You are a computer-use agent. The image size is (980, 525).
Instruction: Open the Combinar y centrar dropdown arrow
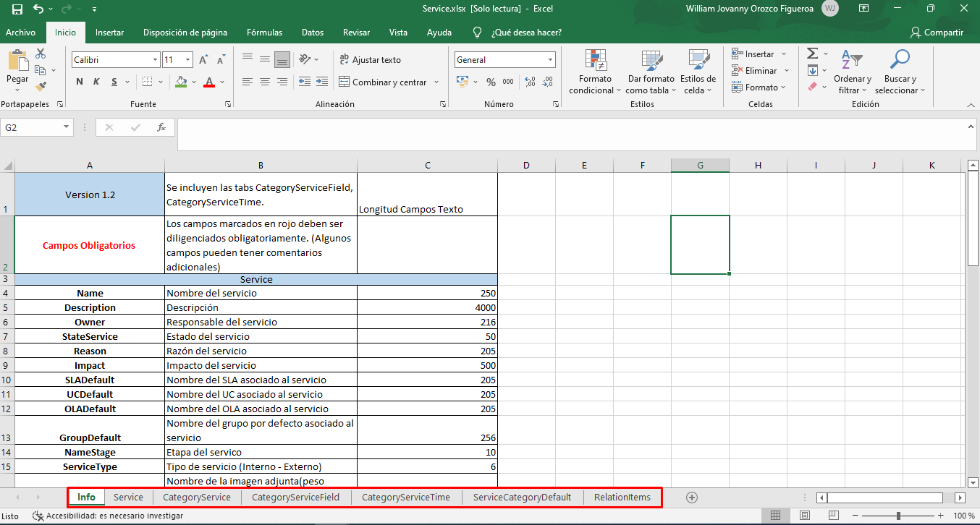pyautogui.click(x=436, y=82)
